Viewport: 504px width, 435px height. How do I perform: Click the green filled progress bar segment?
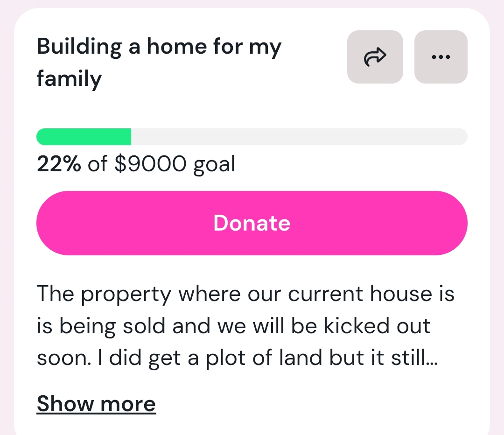tap(84, 137)
